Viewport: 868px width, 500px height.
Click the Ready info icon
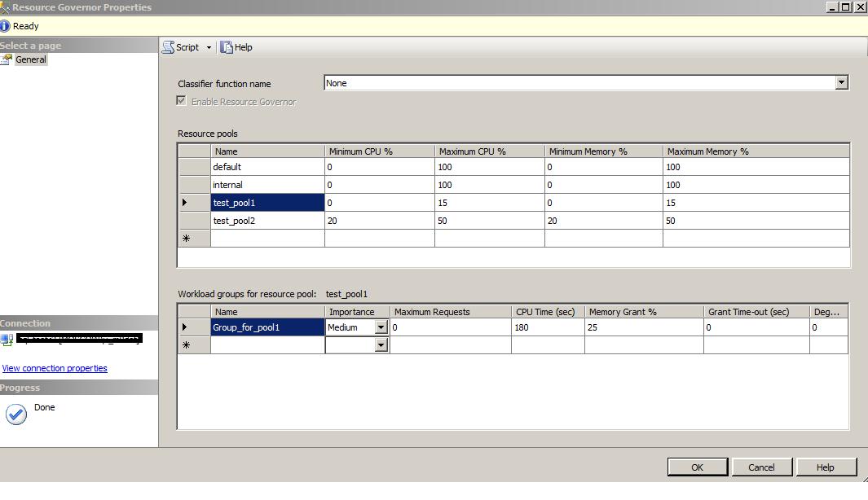pyautogui.click(x=6, y=26)
